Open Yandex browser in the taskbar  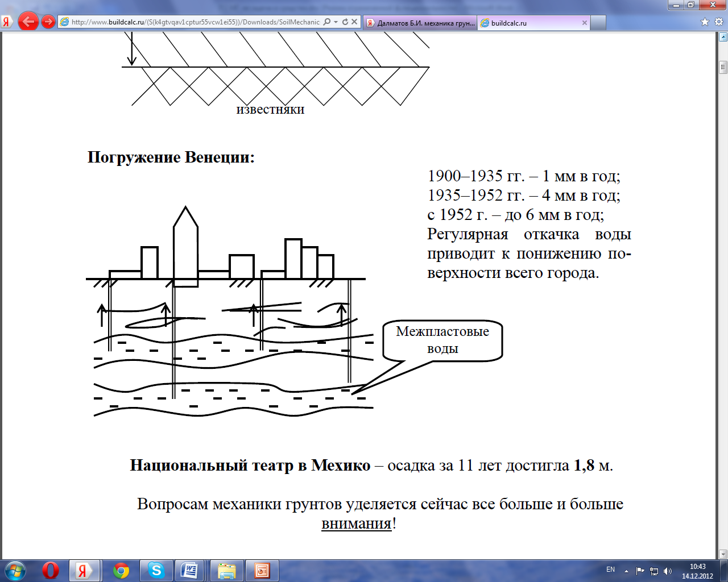coord(84,570)
